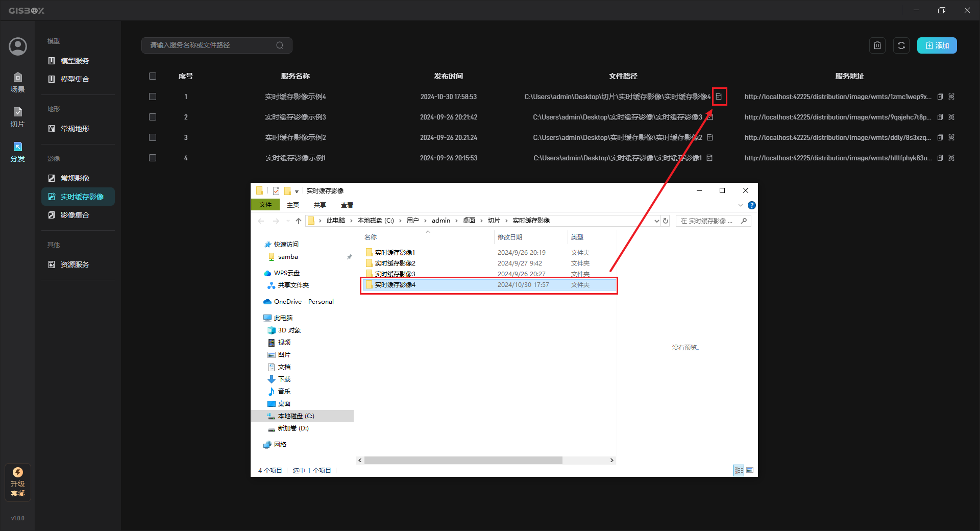The height and width of the screenshot is (531, 980).
Task: Preview the 实时缓存影像示例4 service
Action: coord(951,96)
